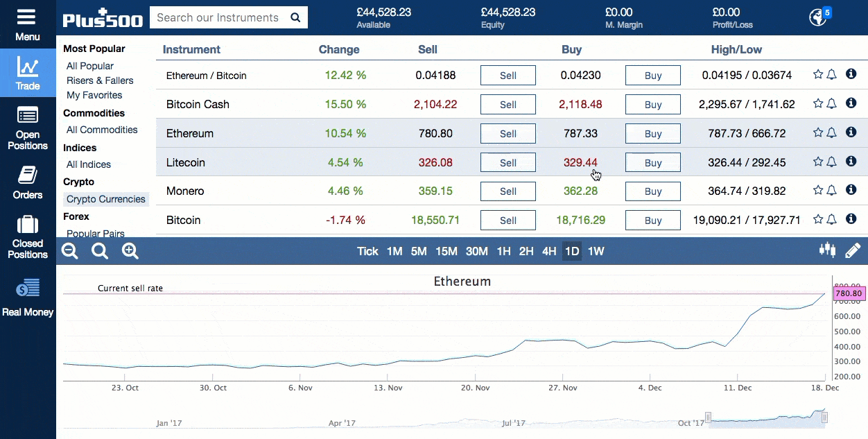Click right handle of chart range slider
Viewport: 868px width, 439px height.
pyautogui.click(x=824, y=418)
